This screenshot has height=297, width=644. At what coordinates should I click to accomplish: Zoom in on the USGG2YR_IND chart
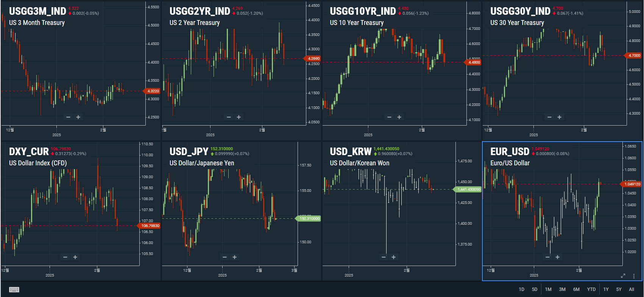tap(239, 117)
